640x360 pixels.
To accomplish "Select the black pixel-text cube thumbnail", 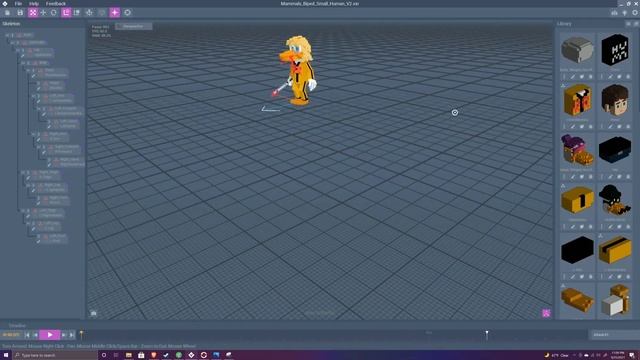I will (615, 50).
